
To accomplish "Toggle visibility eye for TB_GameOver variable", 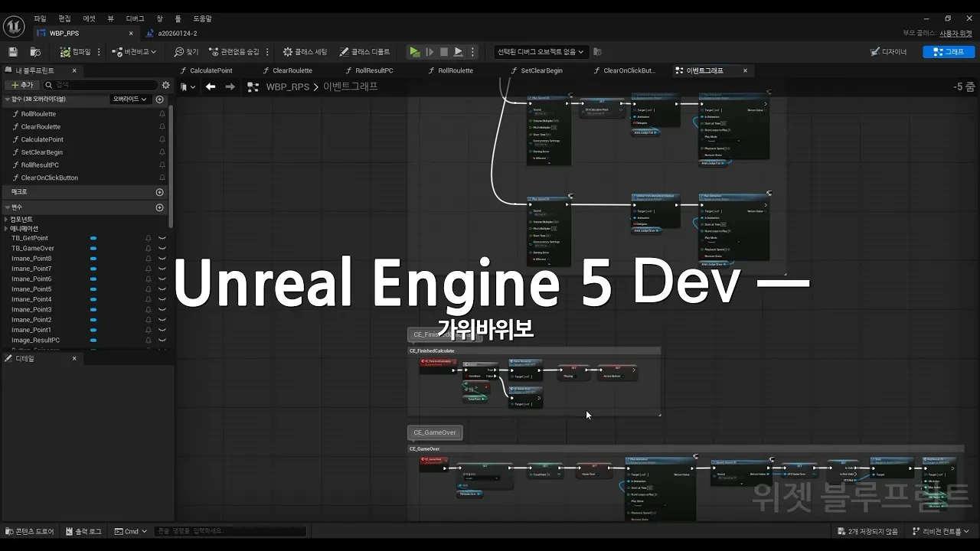I will (162, 249).
